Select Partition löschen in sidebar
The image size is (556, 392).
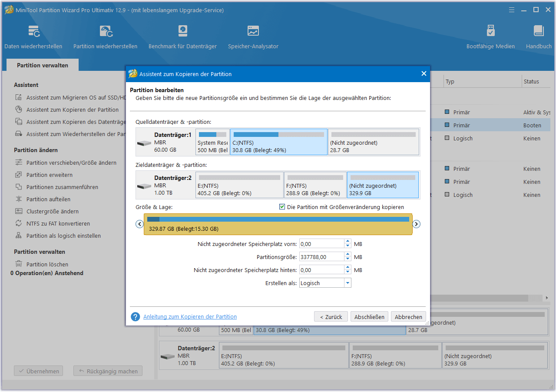(x=47, y=264)
